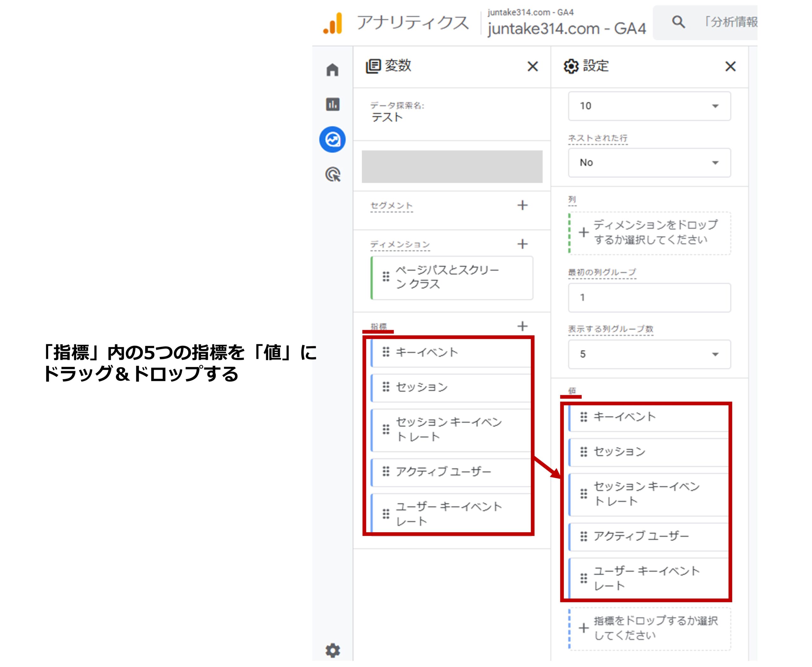Click 指標をドロップするか選択してください area

[x=650, y=628]
